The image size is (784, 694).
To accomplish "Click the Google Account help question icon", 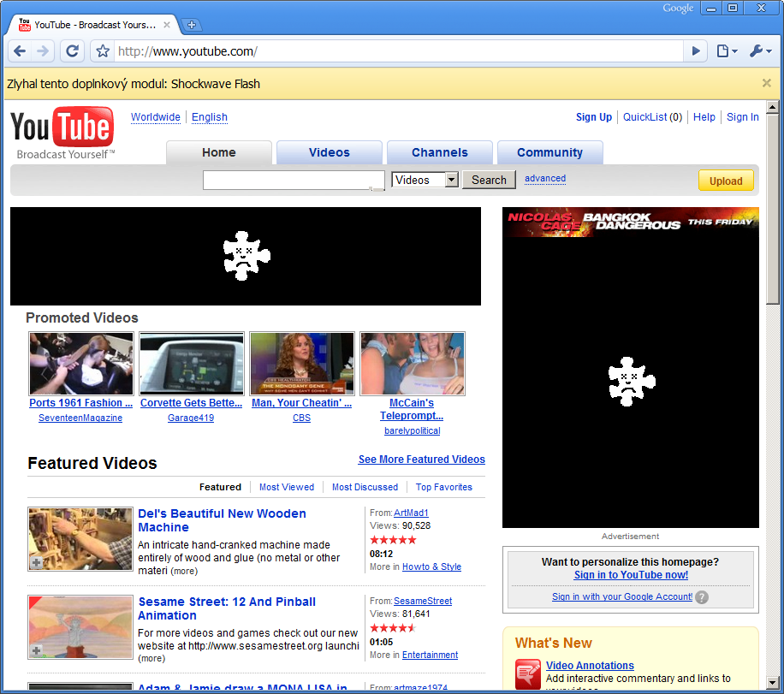I will [702, 597].
